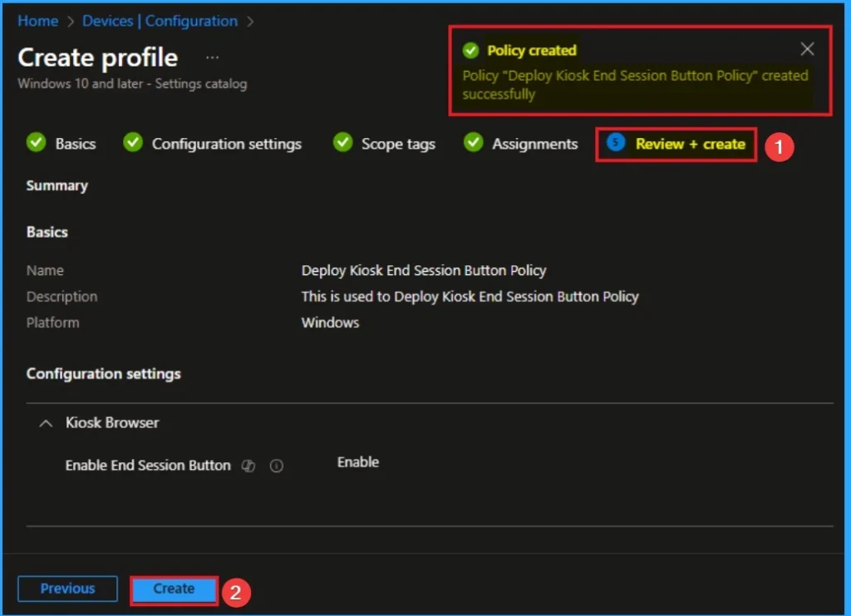
Task: Click the green checkmark beside Basics
Action: tap(36, 143)
